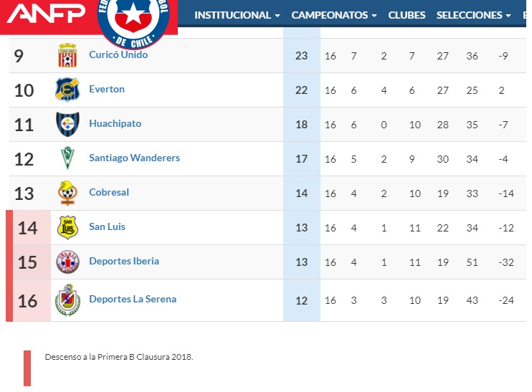Screen dimensions: 532x392
Task: Click the Curicó Unido team crest
Action: pyautogui.click(x=67, y=55)
